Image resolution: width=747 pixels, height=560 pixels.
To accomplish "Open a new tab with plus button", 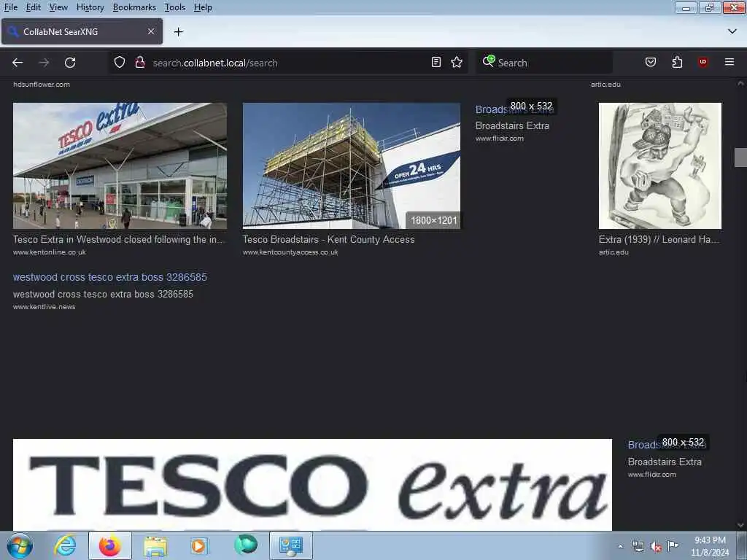I will (x=178, y=32).
